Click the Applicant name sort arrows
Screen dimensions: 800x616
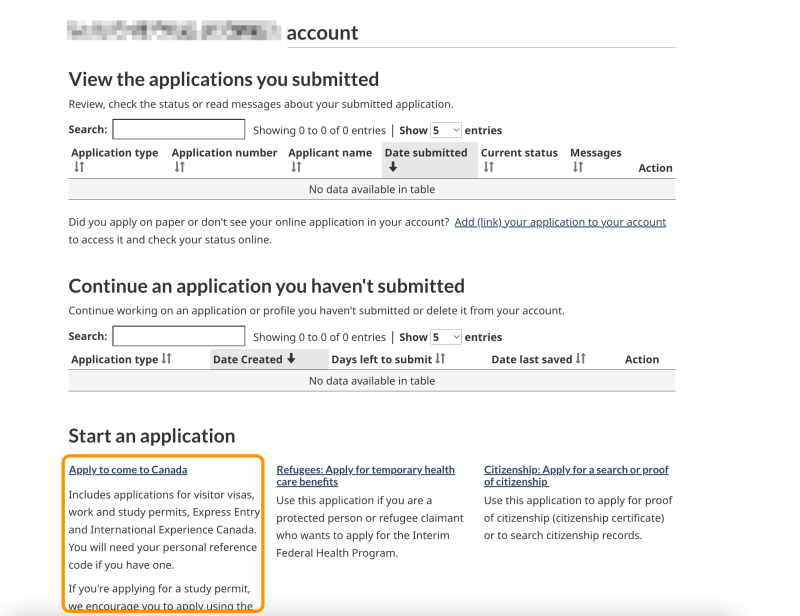point(296,167)
